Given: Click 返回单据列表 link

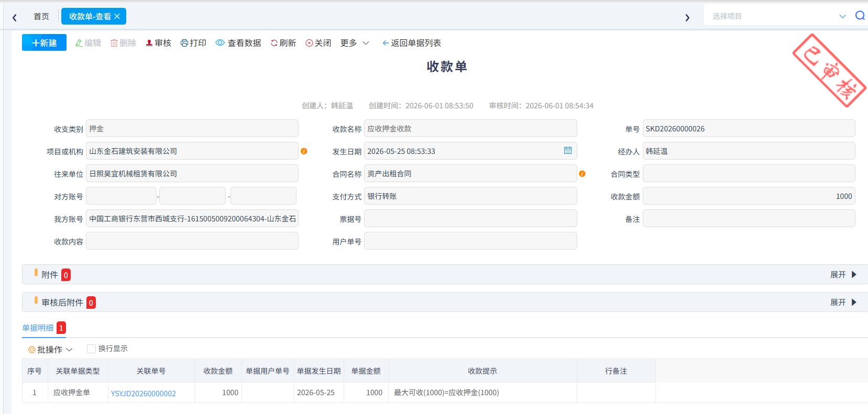Looking at the screenshot, I should [x=412, y=43].
